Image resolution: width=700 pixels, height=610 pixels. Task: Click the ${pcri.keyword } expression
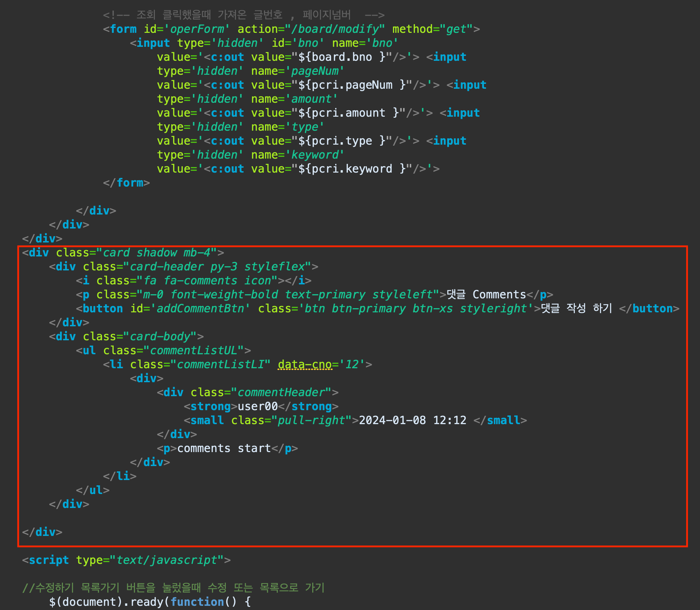352,169
